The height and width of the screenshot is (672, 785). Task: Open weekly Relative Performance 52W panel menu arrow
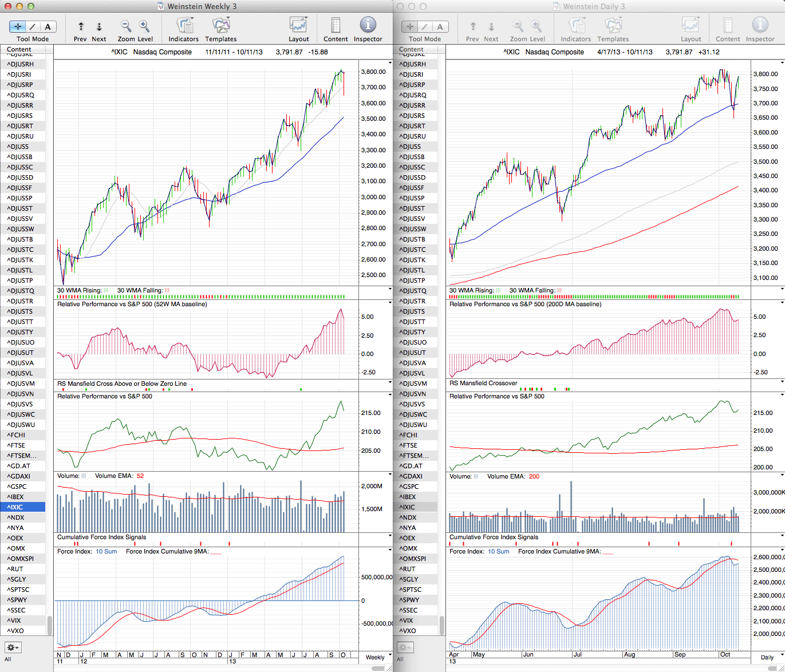click(390, 303)
